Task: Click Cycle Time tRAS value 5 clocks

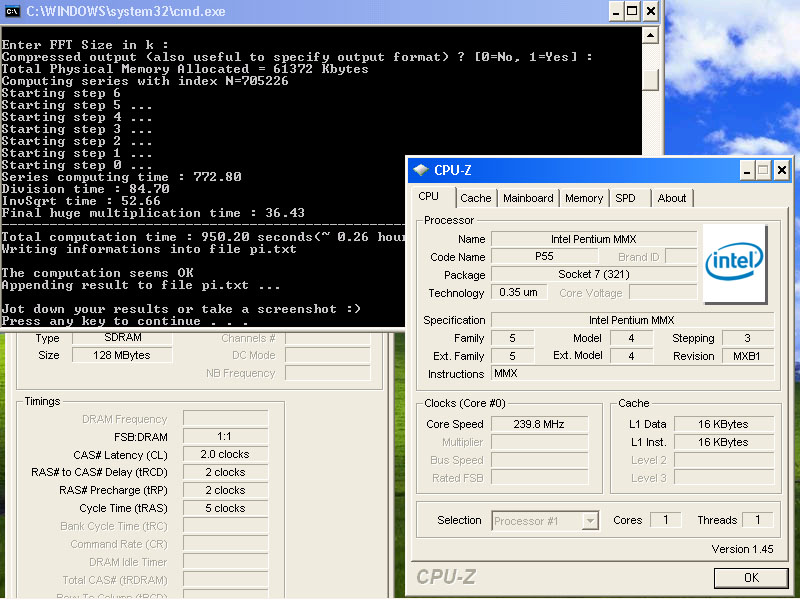Action: click(x=226, y=508)
